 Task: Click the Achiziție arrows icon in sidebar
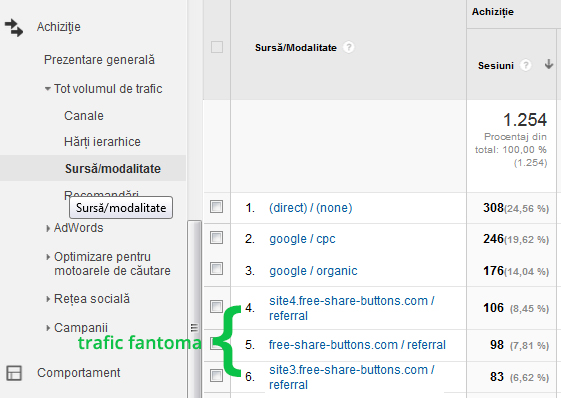[14, 28]
